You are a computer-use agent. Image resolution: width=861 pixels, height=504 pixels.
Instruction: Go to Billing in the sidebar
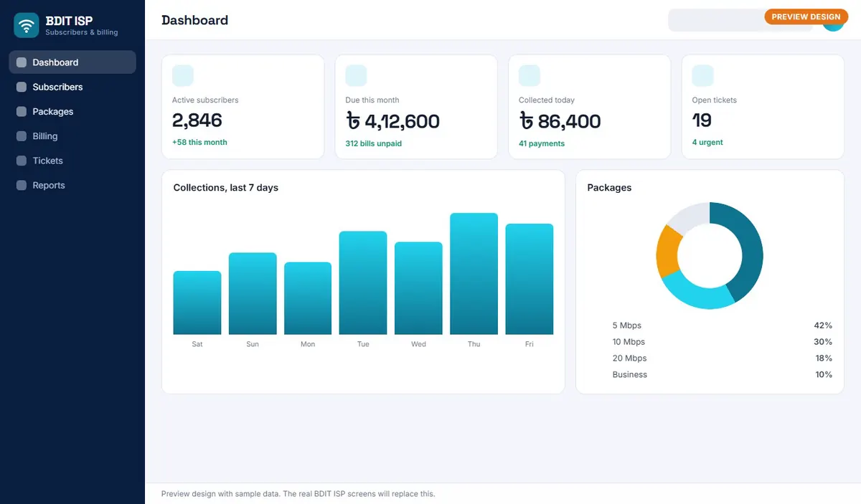(72, 136)
